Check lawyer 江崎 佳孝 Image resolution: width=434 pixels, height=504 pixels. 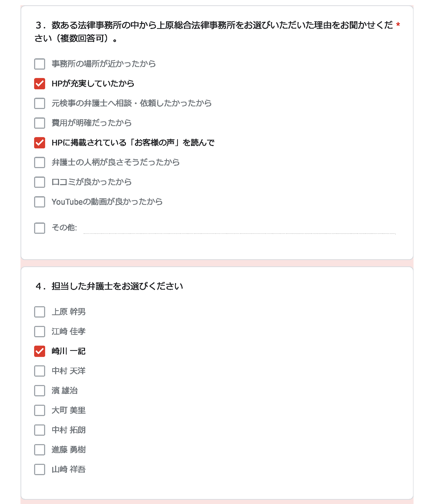40,331
